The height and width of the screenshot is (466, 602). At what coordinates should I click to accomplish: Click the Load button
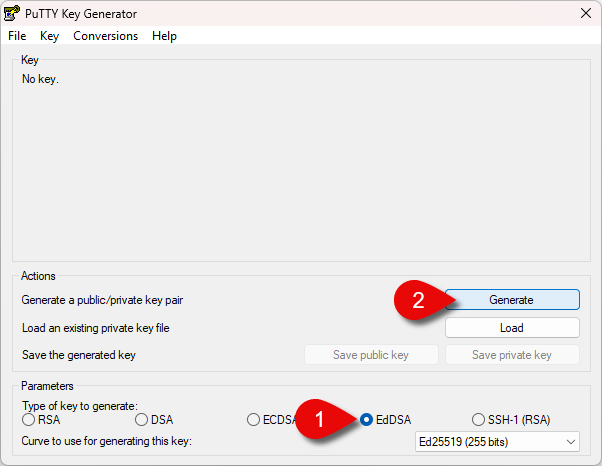pos(512,328)
